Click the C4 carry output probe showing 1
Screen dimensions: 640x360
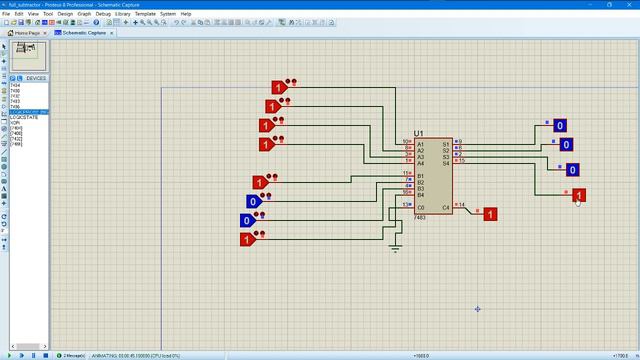point(490,214)
